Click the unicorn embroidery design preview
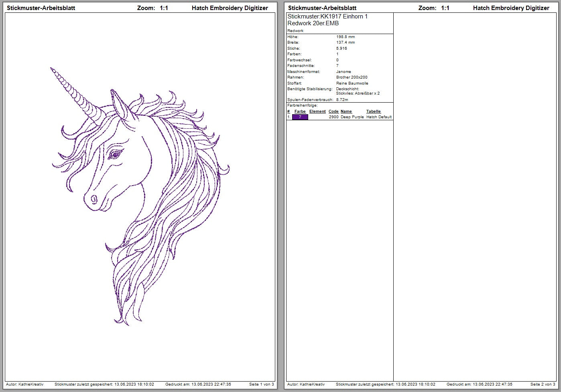561x392 pixels. tap(140, 196)
